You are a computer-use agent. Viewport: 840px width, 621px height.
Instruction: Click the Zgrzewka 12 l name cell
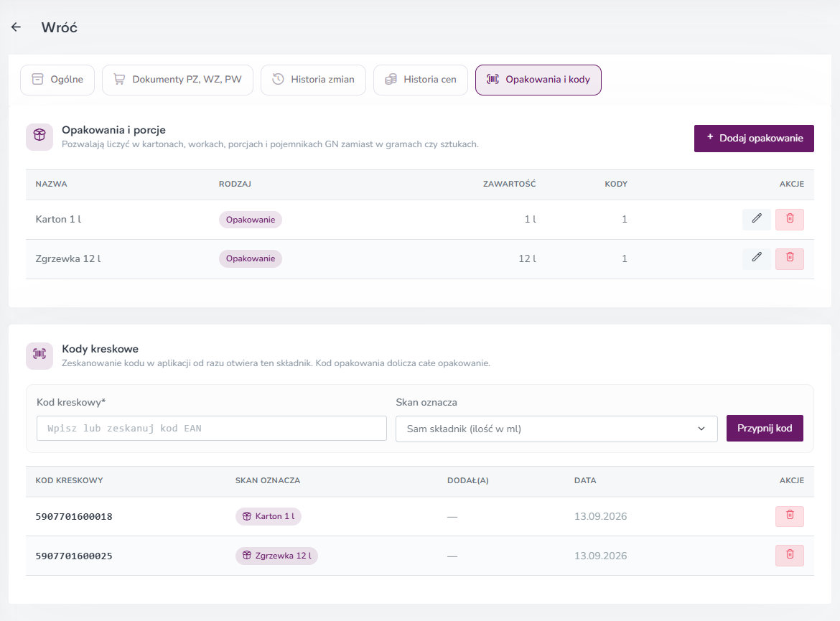coord(68,258)
